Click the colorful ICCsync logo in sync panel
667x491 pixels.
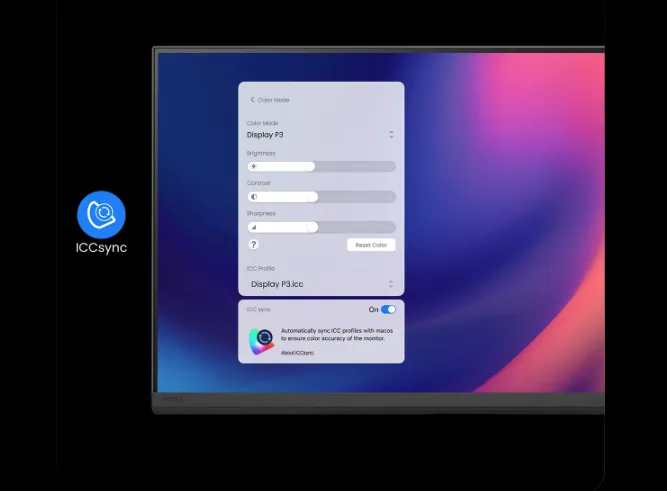(x=261, y=340)
